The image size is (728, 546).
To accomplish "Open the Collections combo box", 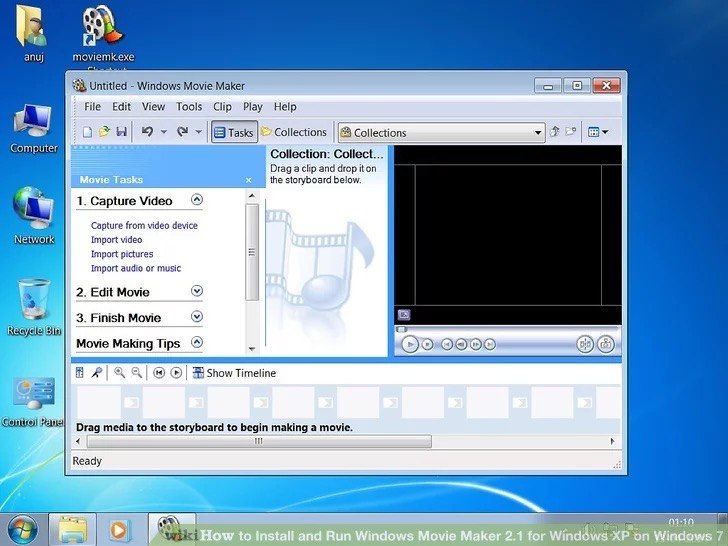I will pyautogui.click(x=442, y=133).
